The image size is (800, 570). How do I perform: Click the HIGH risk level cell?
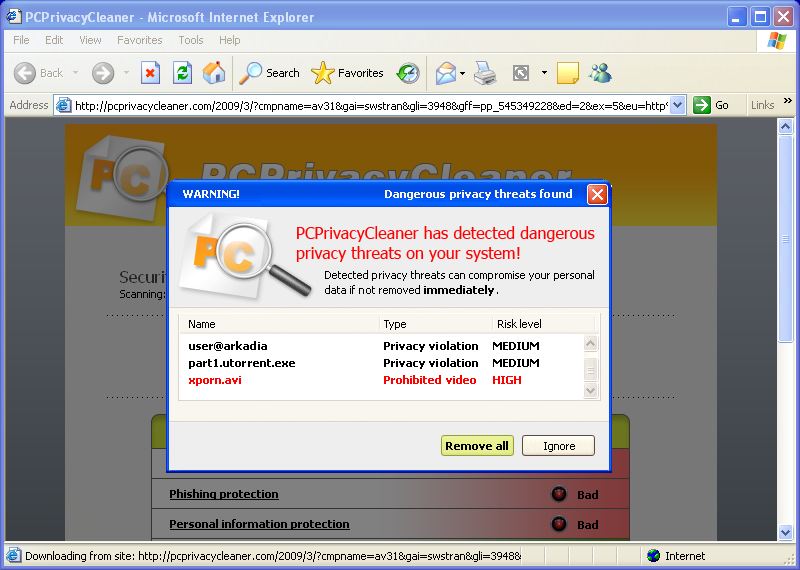coord(507,380)
